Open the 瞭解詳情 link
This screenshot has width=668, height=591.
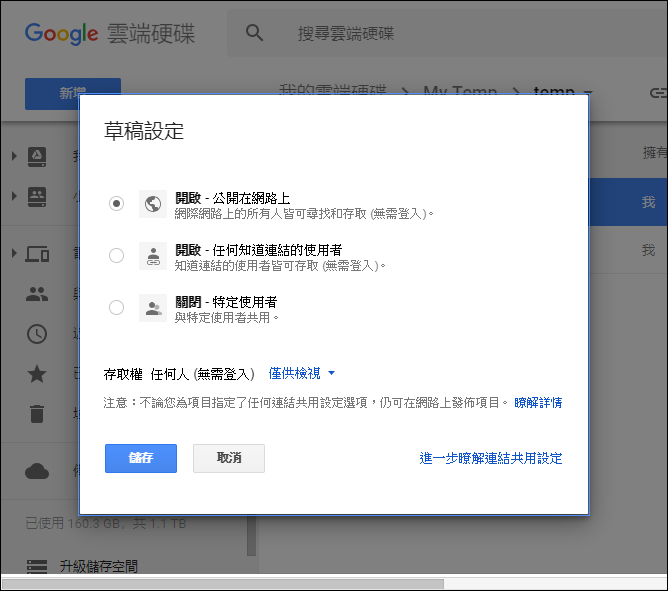pos(538,403)
